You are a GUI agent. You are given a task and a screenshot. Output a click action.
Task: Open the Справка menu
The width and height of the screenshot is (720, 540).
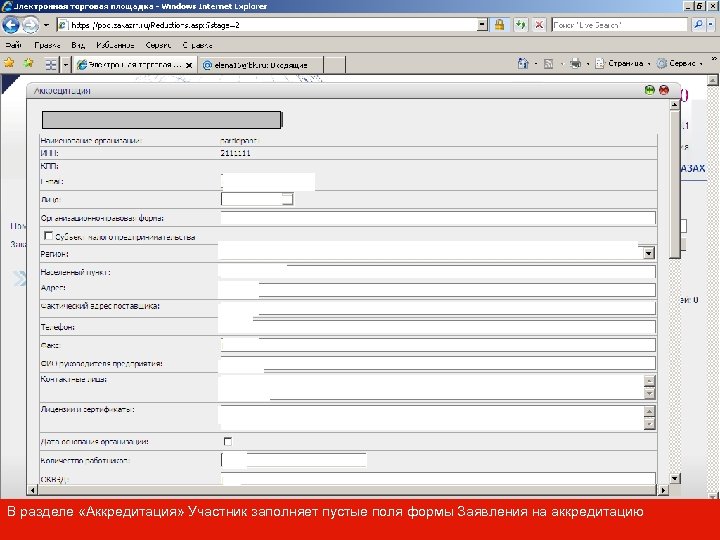click(197, 45)
